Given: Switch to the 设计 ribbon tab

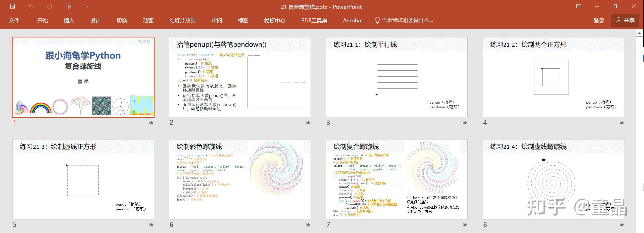Looking at the screenshot, I should [95, 20].
